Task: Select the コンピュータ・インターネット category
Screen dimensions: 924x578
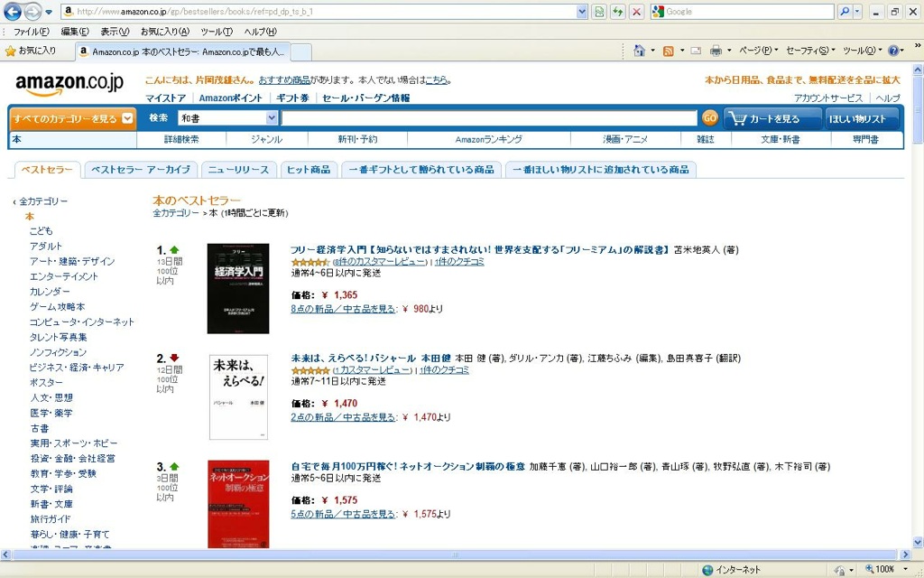Action: point(82,322)
